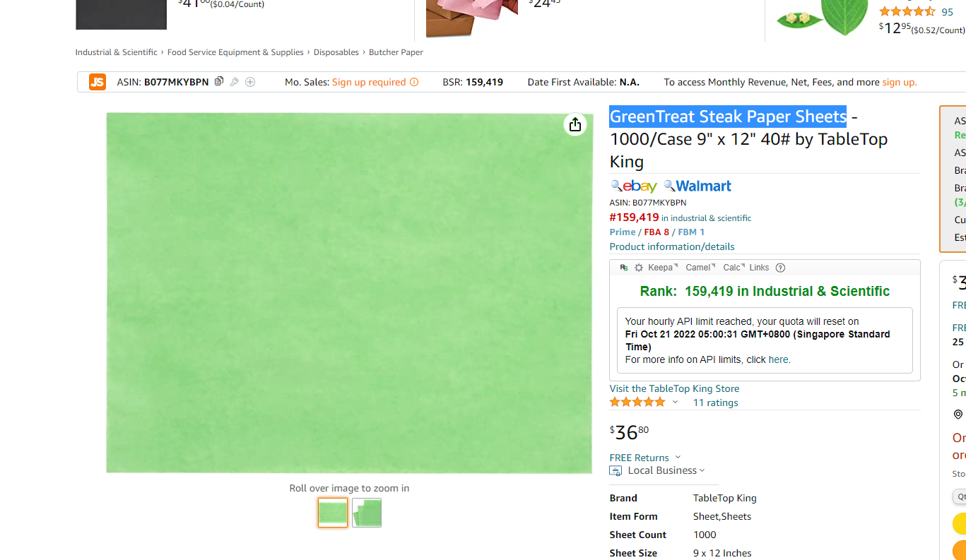Click the location pin icon in buy box

(x=958, y=415)
